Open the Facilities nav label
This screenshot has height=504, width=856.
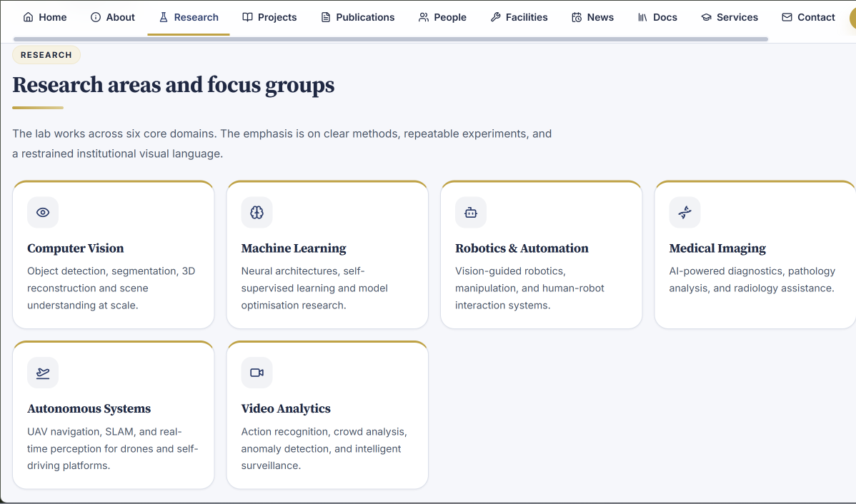click(x=527, y=17)
